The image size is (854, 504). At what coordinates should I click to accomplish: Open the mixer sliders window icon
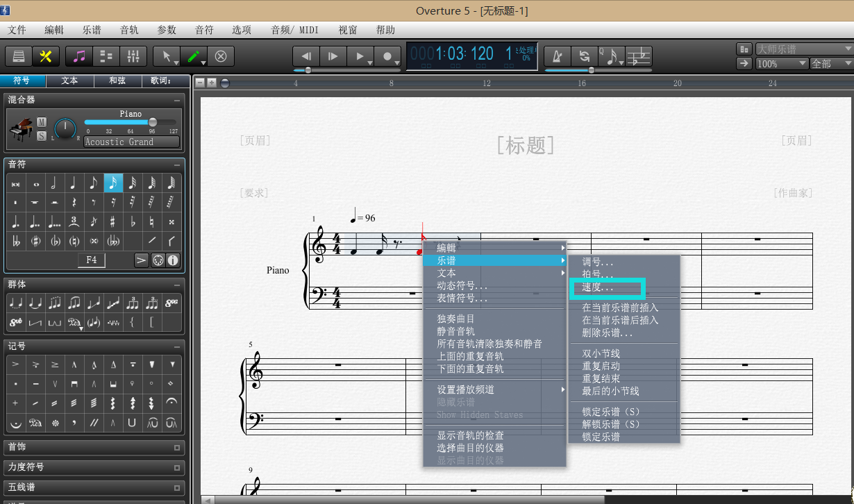tap(133, 56)
